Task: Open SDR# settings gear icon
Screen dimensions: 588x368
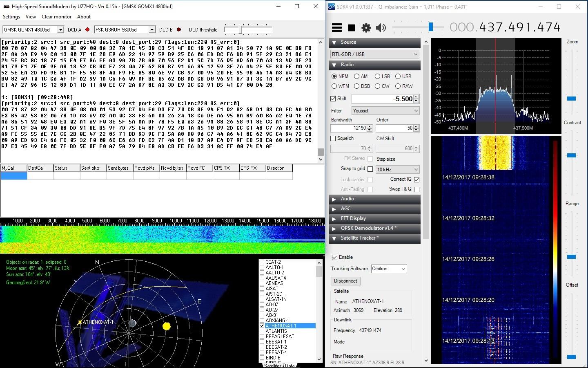Action: (366, 27)
